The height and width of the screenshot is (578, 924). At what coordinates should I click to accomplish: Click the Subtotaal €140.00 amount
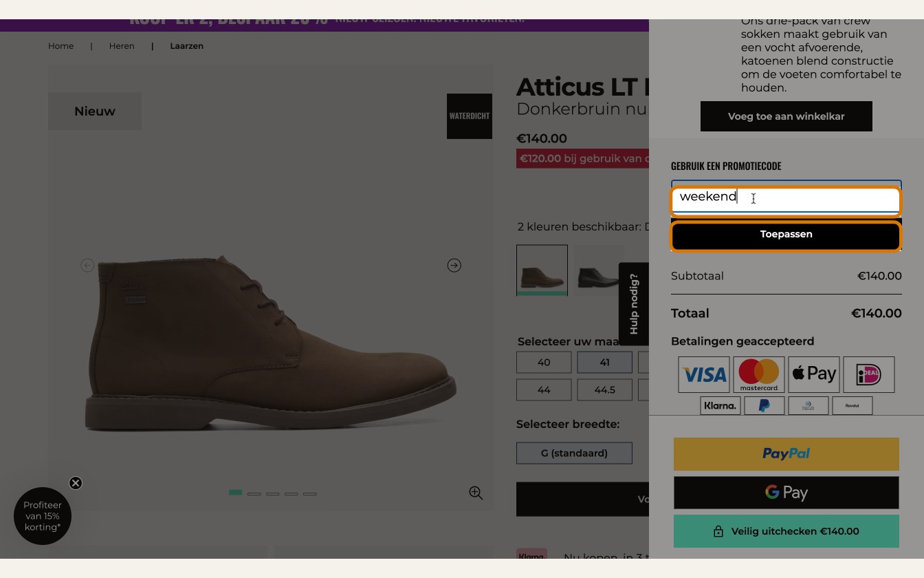[x=879, y=276]
